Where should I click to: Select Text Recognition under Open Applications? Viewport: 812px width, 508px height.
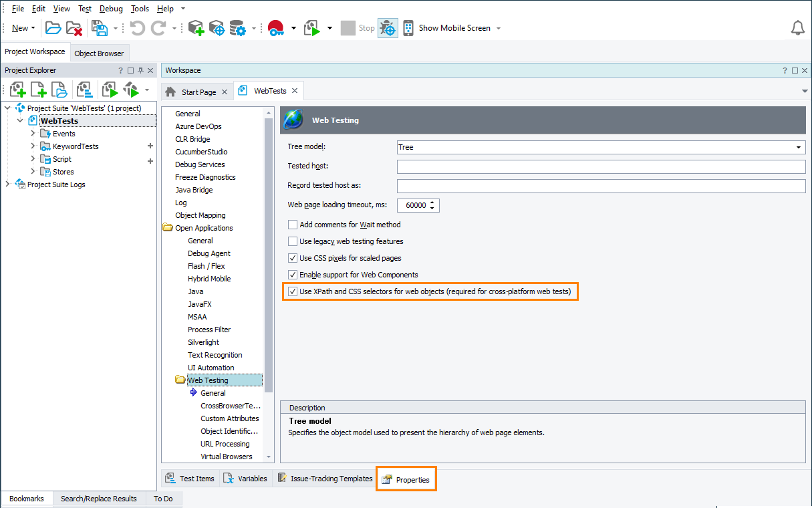tap(215, 355)
